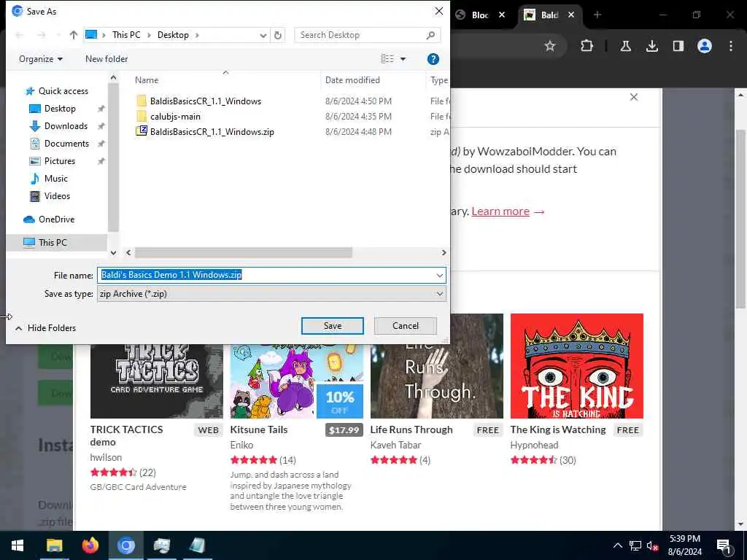Open Downloads in the sidebar

[66, 126]
